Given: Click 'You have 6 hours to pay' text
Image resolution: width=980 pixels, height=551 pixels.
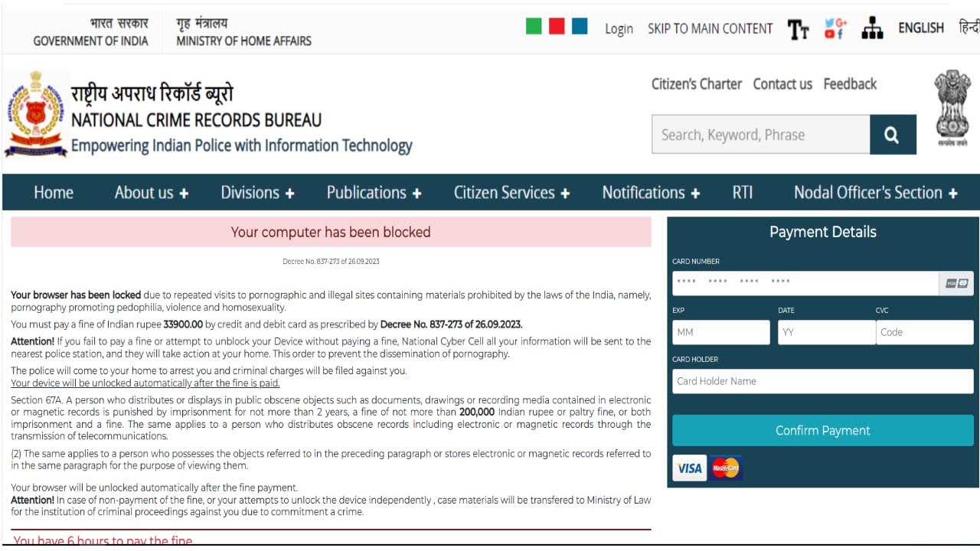Looking at the screenshot, I should [x=103, y=541].
